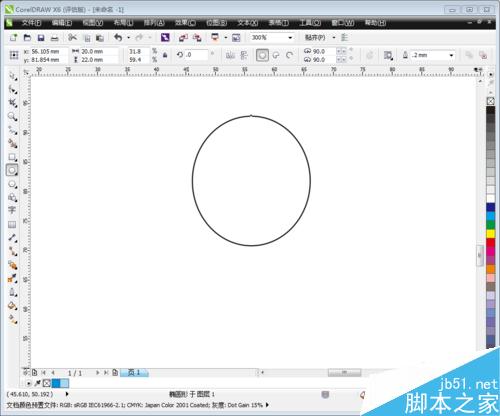The image size is (500, 416).
Task: Click the Copy icon
Action: point(87,38)
